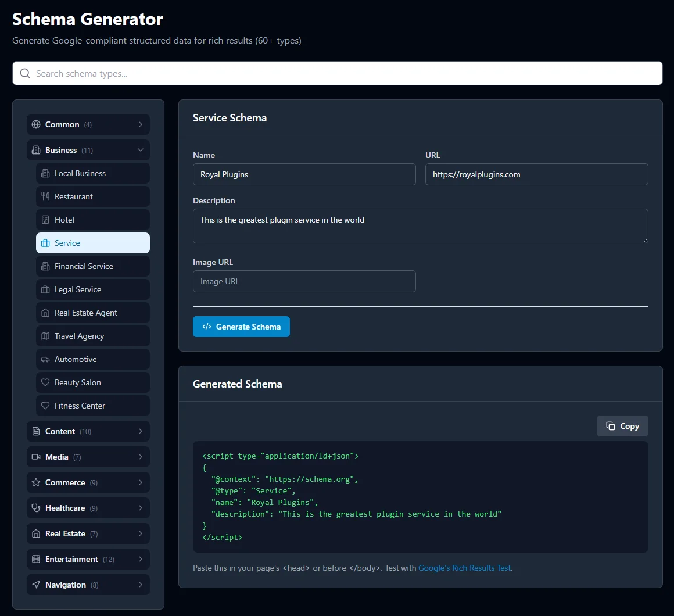Collapse the Business category
Image resolution: width=674 pixels, height=616 pixels.
point(88,150)
